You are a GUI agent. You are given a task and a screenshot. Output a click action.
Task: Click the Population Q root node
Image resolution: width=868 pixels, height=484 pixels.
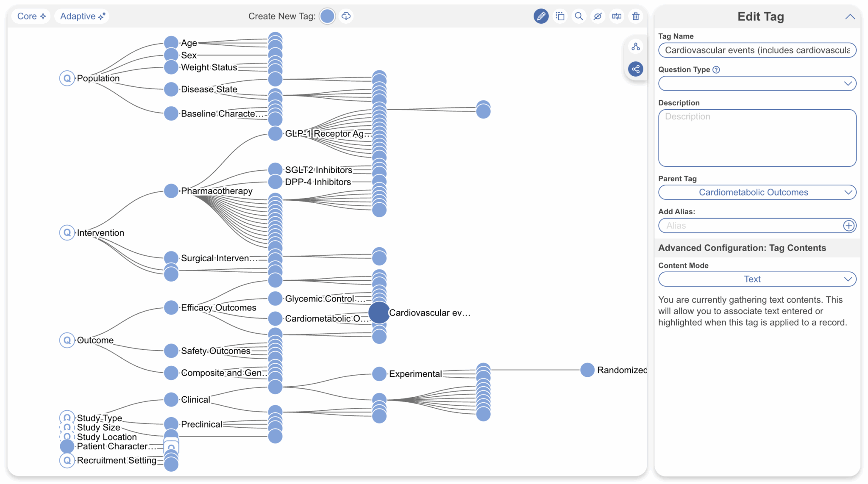[x=67, y=78]
